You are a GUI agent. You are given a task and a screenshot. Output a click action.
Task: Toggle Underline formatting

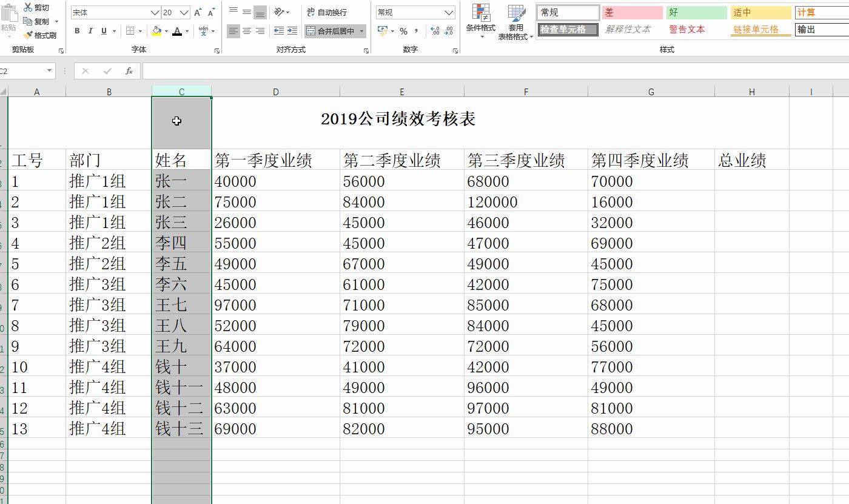[x=104, y=31]
